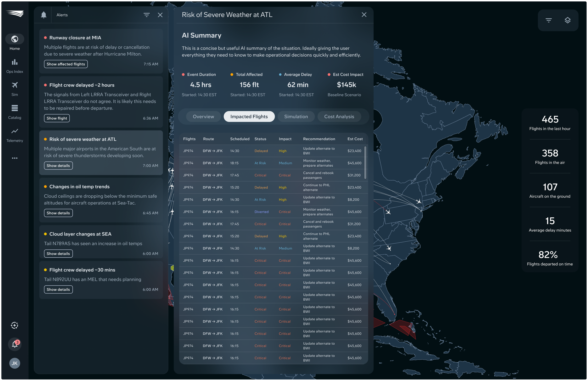588x381 pixels.
Task: Open the Home globe icon
Action: click(15, 39)
